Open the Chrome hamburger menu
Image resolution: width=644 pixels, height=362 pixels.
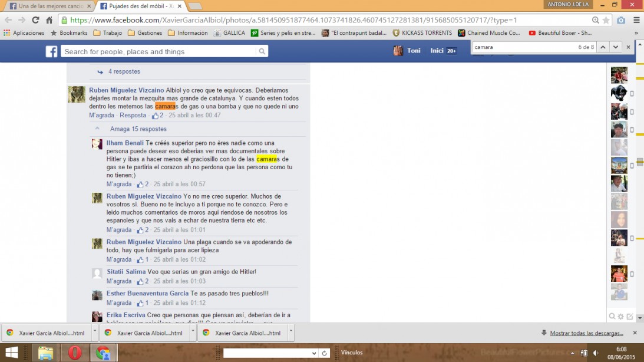point(636,20)
